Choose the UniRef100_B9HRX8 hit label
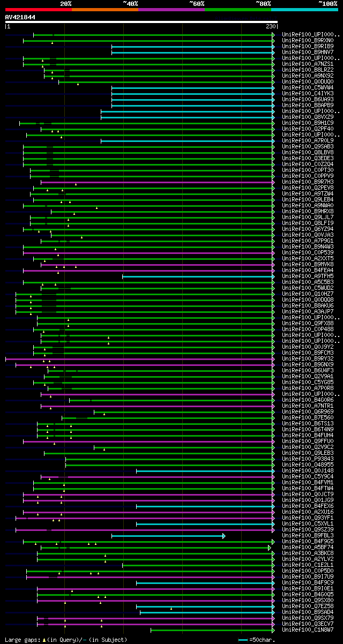 coord(308,211)
